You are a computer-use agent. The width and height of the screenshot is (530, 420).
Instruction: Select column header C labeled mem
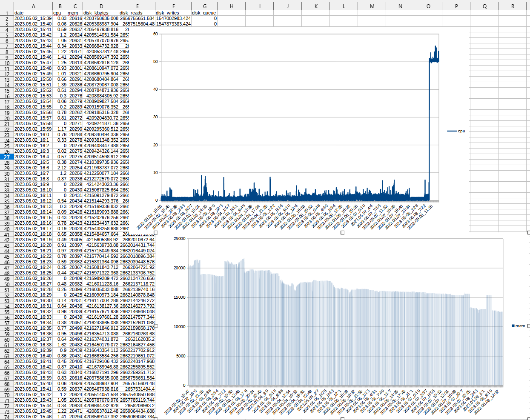pos(75,6)
